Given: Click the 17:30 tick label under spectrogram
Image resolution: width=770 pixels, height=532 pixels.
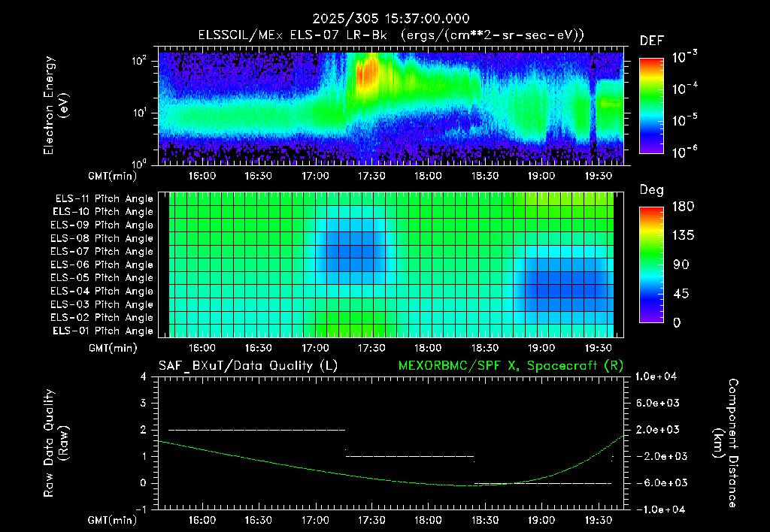Looking at the screenshot, I should [x=371, y=176].
